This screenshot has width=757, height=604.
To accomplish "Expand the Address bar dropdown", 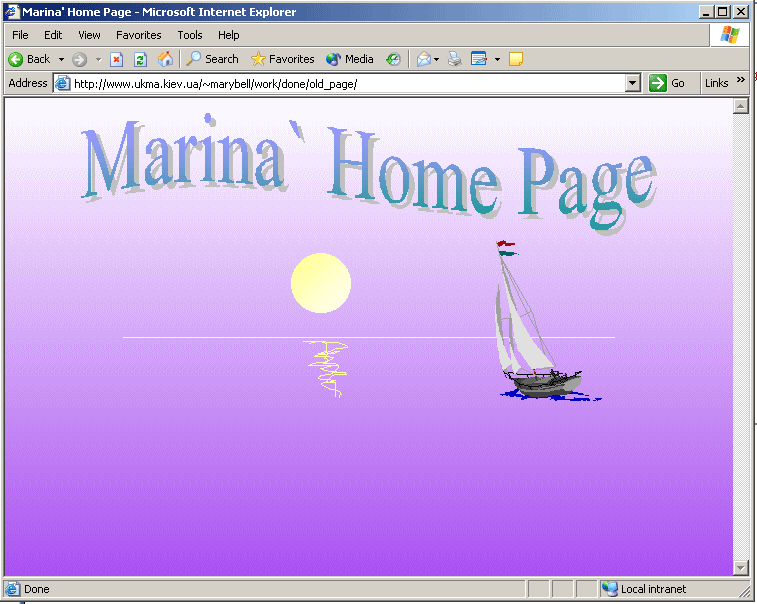I will (x=632, y=83).
